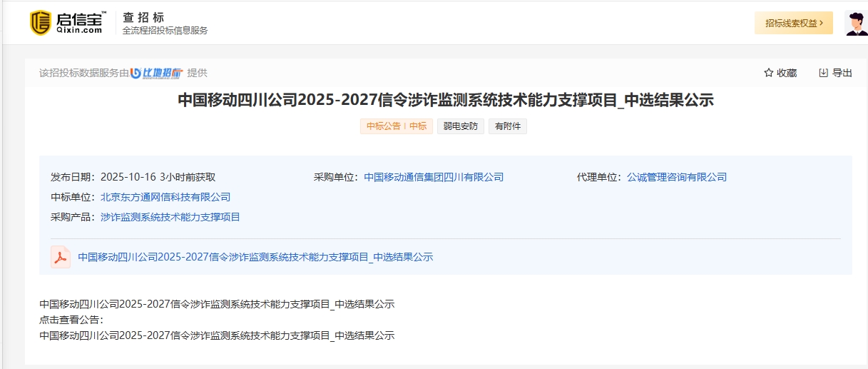Viewport: 868px width, 369px height.
Task: Open agency link 公诚管理咨询有限公司
Action: (677, 177)
